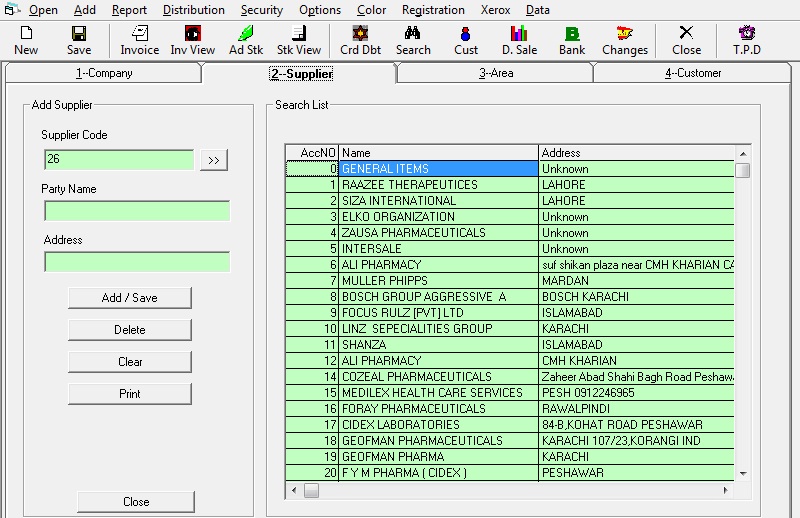Viewport: 800px width, 518px height.
Task: Click the list's scroll down arrow
Action: click(x=743, y=474)
